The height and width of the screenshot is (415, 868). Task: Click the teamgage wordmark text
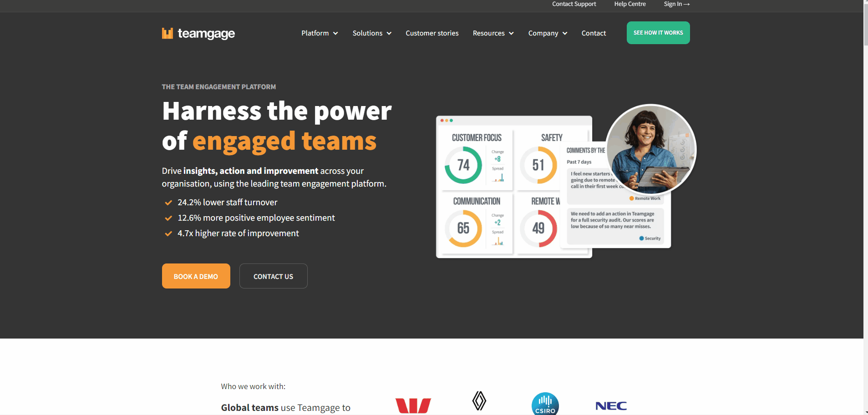[x=206, y=34]
